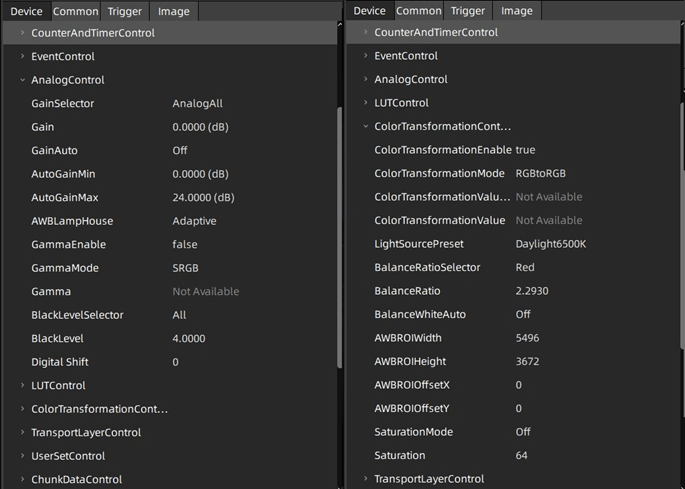Viewport: 685px width, 489px height.
Task: Click the Saturation value 64
Action: [x=522, y=456]
